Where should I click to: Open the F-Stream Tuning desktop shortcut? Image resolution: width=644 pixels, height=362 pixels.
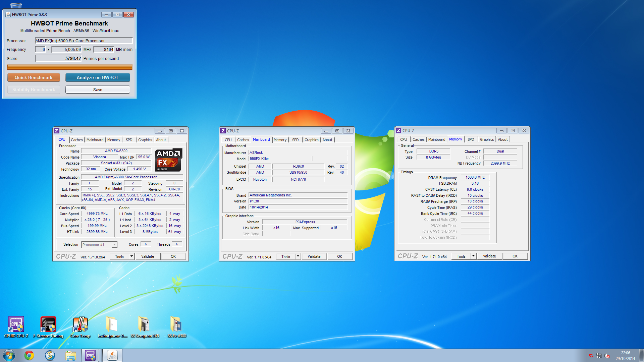pos(48,327)
